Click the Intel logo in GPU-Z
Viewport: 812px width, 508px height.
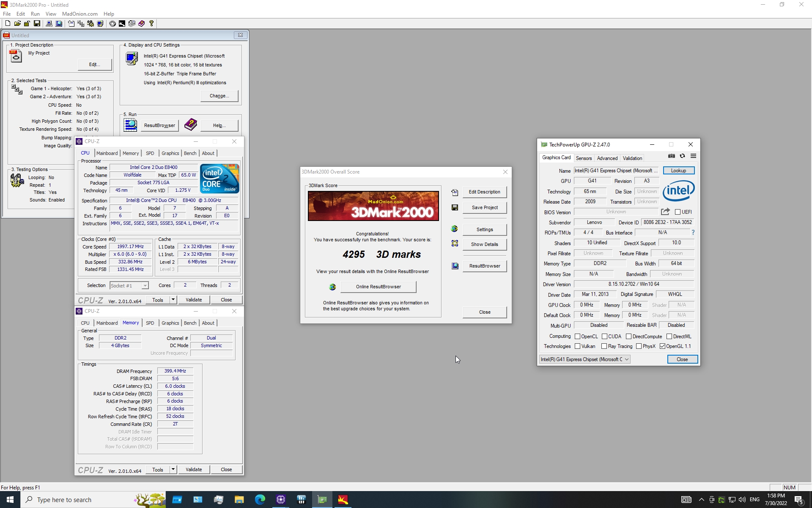678,191
